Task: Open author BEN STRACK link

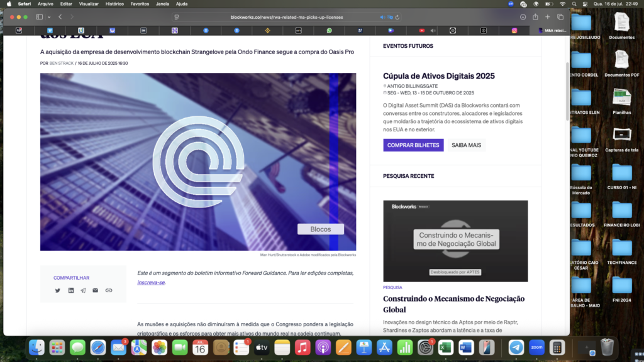Action: point(62,63)
